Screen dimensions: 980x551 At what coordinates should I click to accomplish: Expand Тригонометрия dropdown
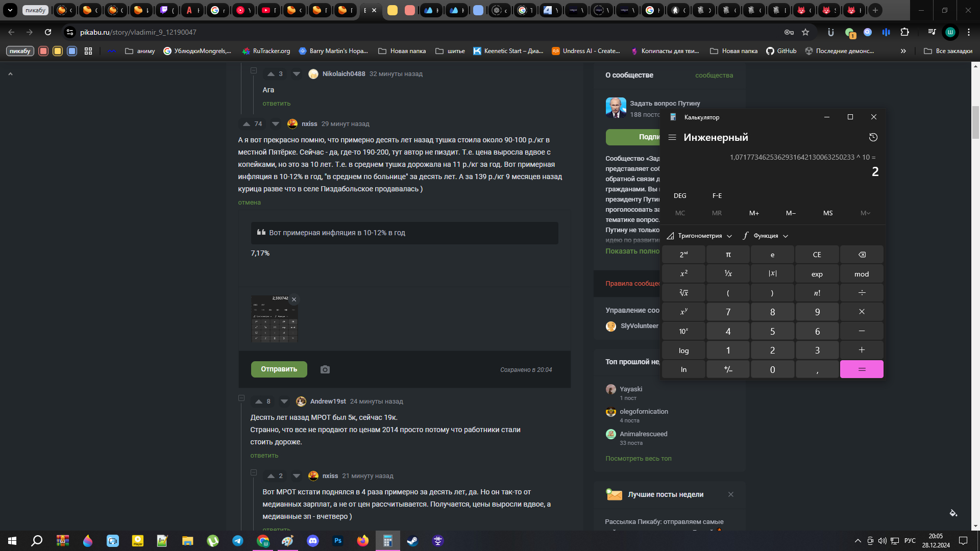pos(700,236)
